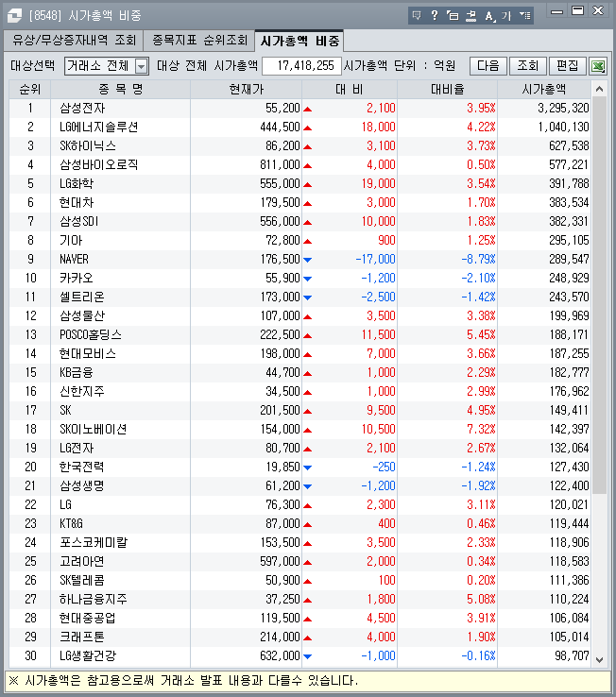Viewport: 616px width, 697px height.
Task: Select the 하나금융지주 stock name
Action: (94, 599)
